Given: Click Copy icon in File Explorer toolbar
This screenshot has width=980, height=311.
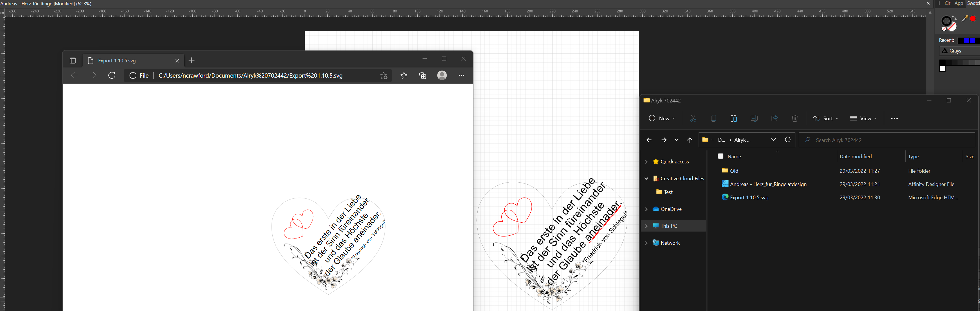Looking at the screenshot, I should click(713, 118).
